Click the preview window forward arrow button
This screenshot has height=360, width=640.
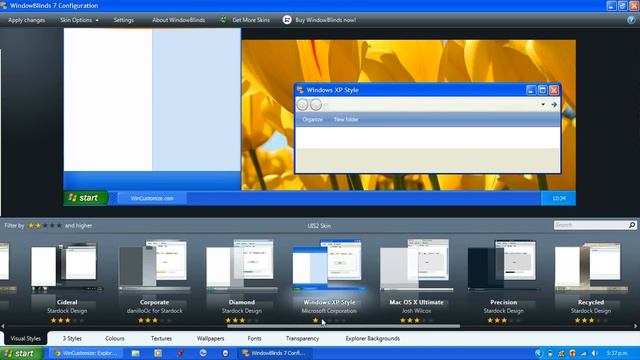coord(316,104)
